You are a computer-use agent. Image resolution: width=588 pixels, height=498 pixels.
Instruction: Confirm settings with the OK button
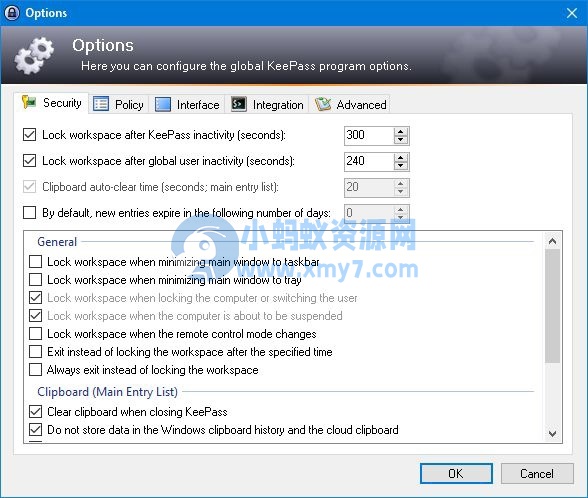pyautogui.click(x=456, y=474)
